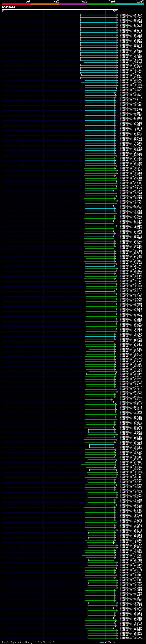146x644 pixels.
Task: Select UniRef100_A4RYZ2 label
Action: (131, 90)
